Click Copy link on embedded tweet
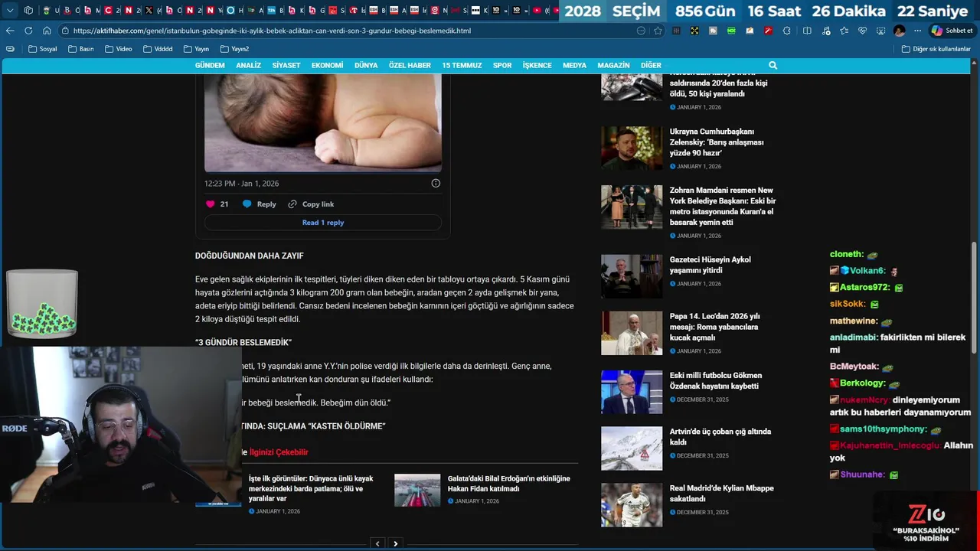Screen dimensions: 980x551 (311, 204)
